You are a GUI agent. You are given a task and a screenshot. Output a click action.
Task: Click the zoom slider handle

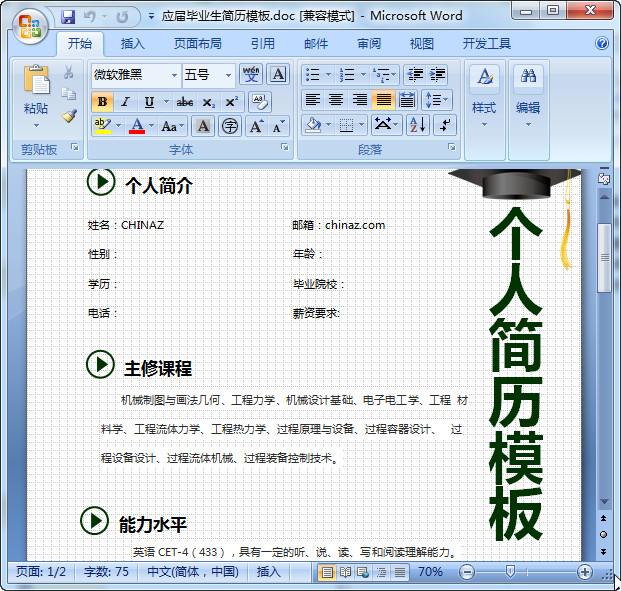tap(510, 572)
